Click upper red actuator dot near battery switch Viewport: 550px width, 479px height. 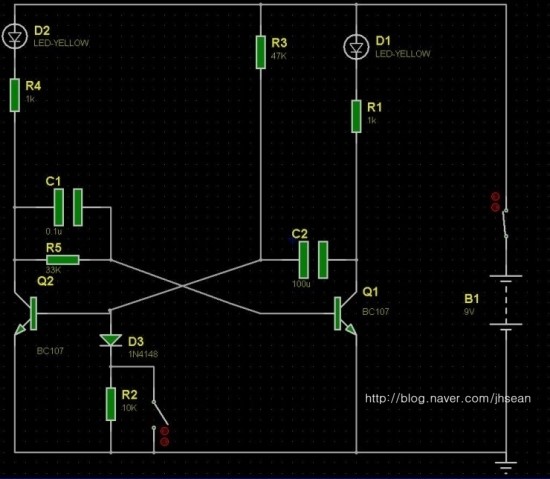(x=495, y=196)
